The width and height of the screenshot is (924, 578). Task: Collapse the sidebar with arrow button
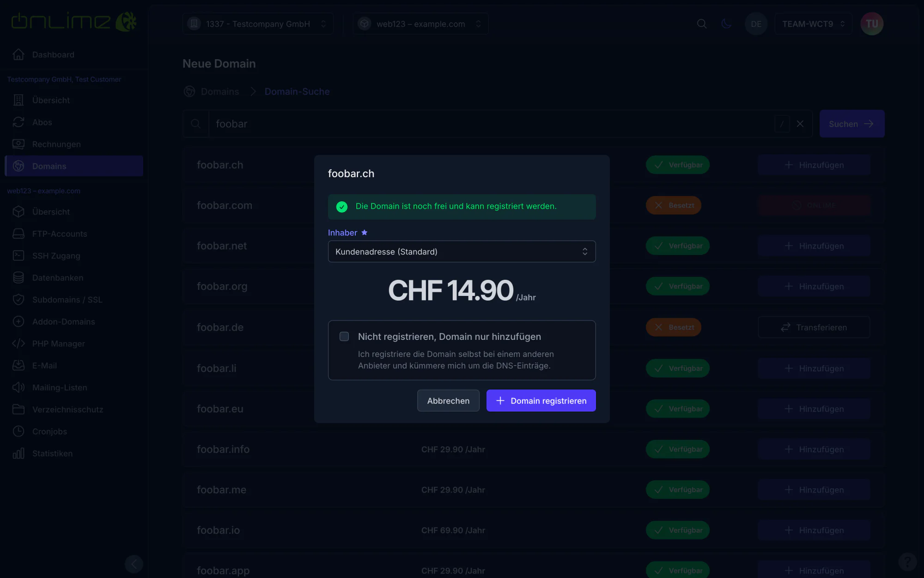click(134, 564)
